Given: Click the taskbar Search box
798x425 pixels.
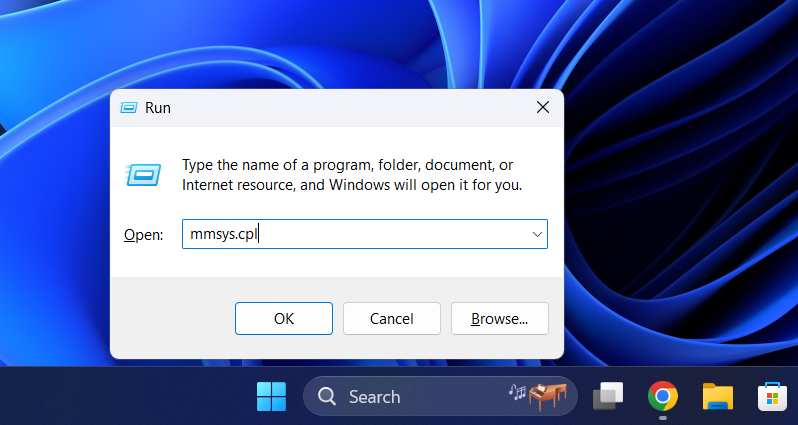Looking at the screenshot, I should coord(420,397).
